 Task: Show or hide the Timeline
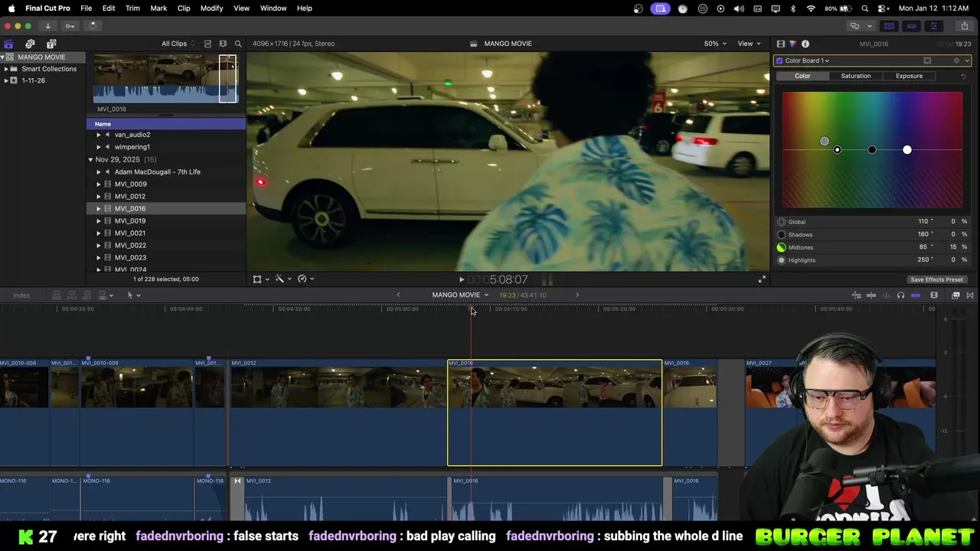pos(911,26)
